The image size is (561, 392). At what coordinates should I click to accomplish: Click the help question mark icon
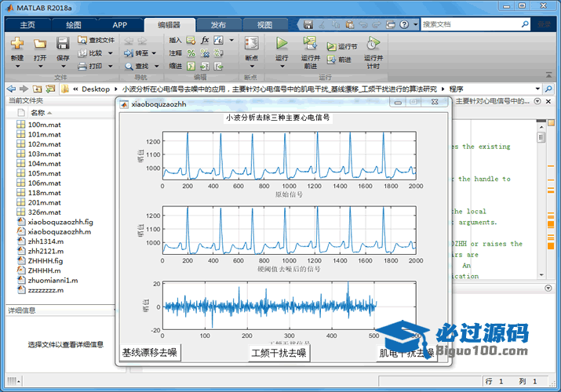click(404, 24)
